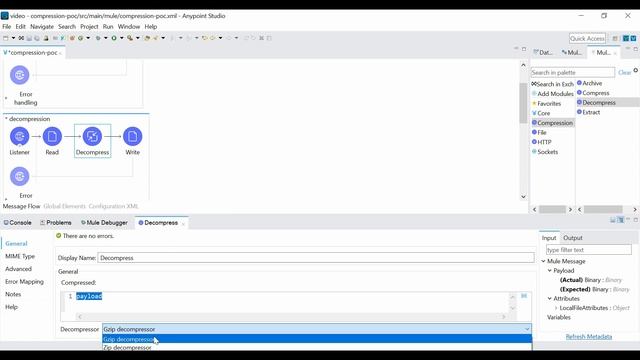Click the type filter text field

coord(589,250)
